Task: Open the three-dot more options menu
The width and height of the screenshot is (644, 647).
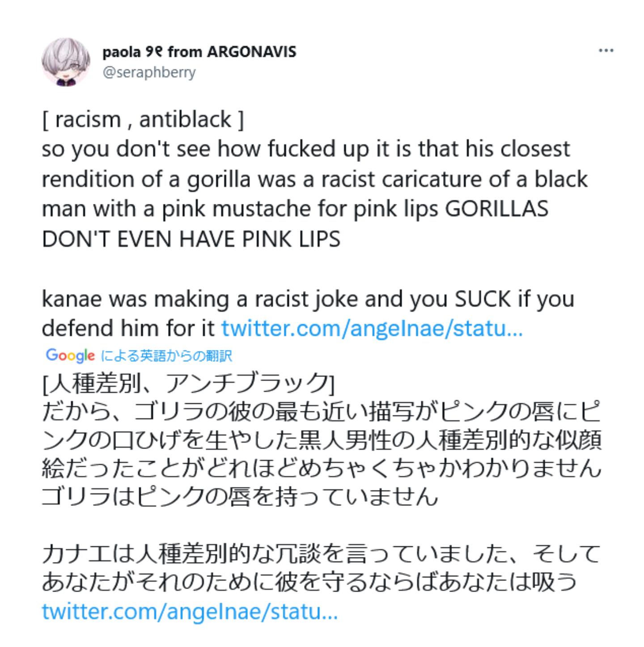Action: (606, 51)
